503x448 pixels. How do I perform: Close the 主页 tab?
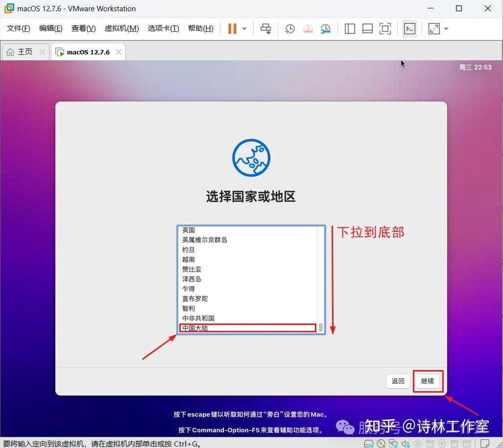pyautogui.click(x=42, y=51)
